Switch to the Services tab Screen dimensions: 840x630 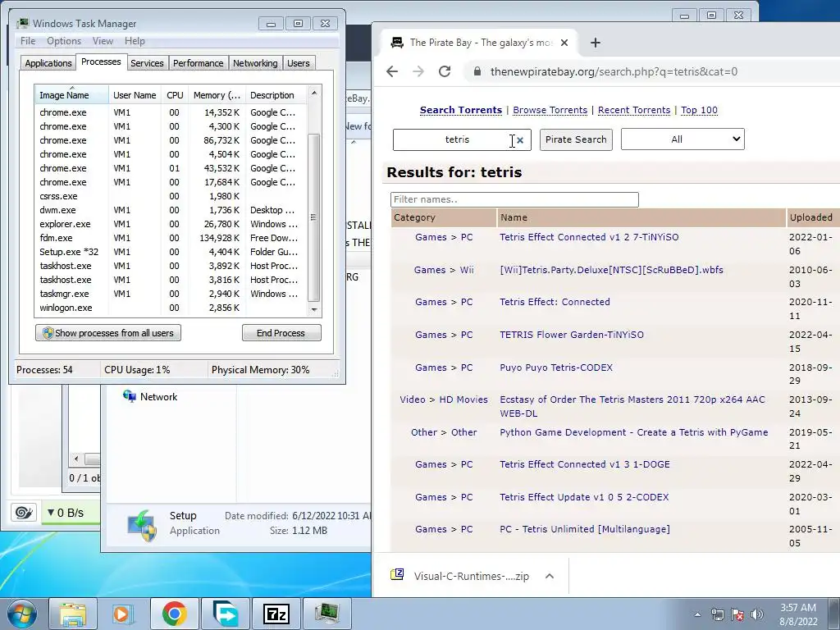pos(148,63)
